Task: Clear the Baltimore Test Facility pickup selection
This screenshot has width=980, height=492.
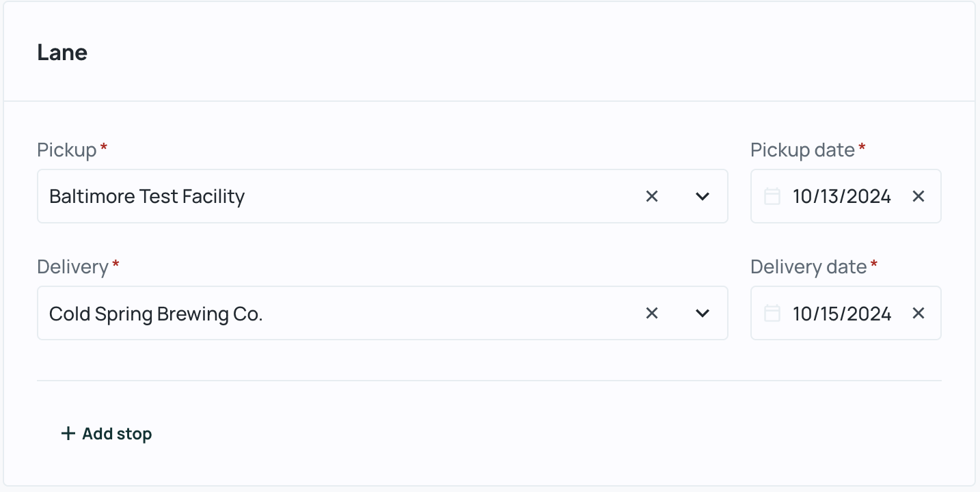Action: click(652, 196)
